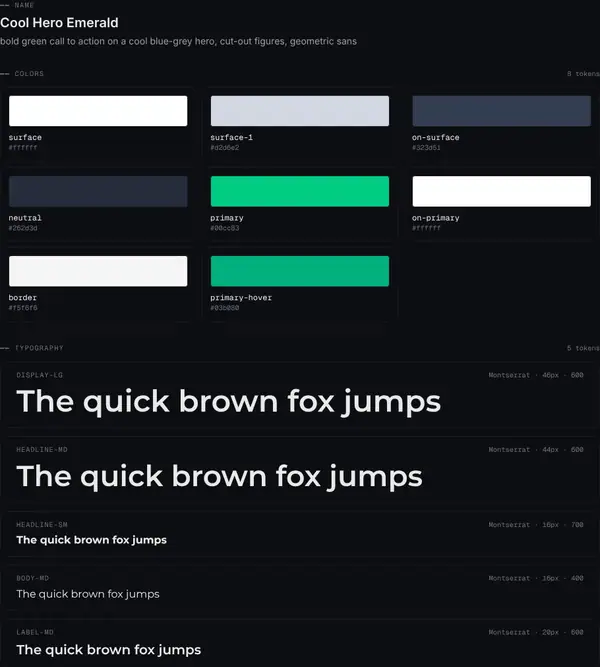Click the hex code under the primary label

point(225,228)
